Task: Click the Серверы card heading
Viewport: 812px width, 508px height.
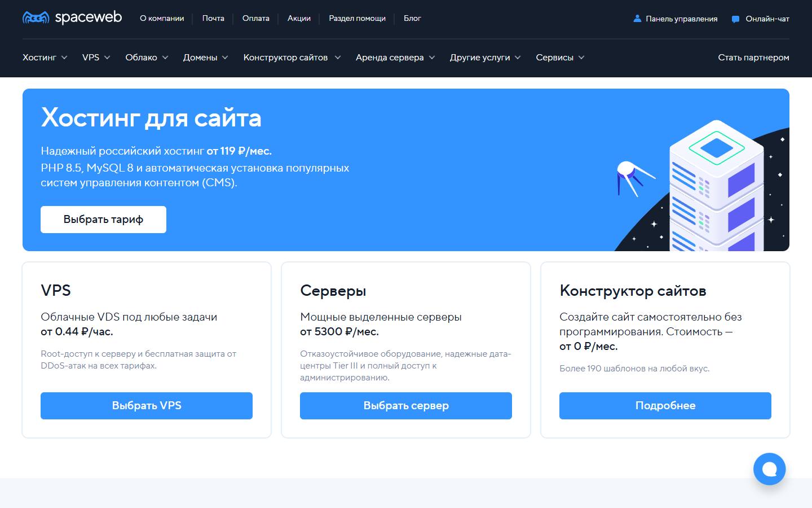Action: pyautogui.click(x=333, y=291)
